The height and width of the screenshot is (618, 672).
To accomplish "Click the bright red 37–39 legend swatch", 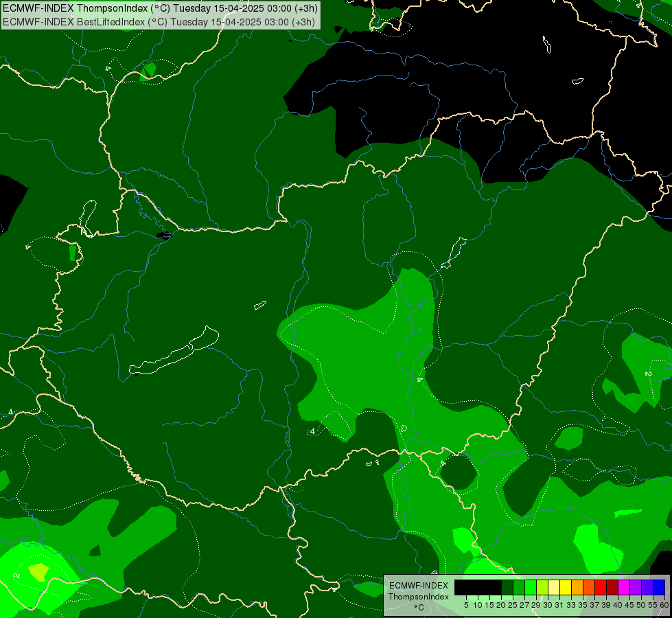I will coord(601,587).
